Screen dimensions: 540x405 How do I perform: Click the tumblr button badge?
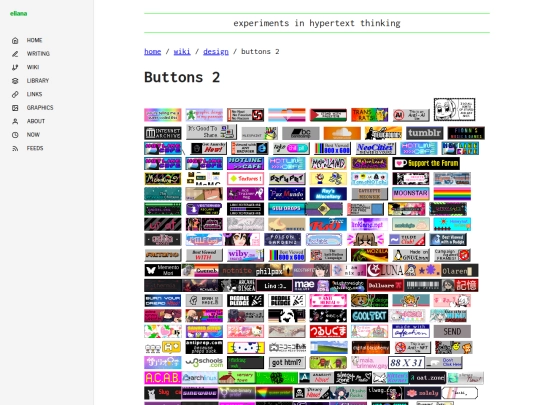coord(424,133)
